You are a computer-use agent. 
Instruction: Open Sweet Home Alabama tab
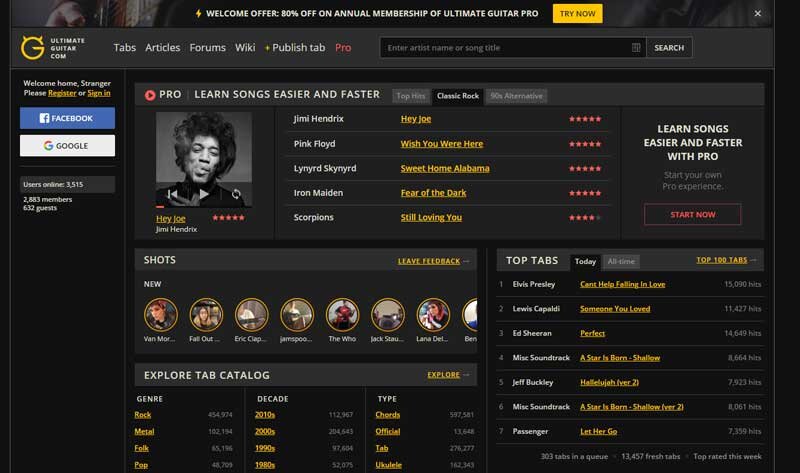445,168
